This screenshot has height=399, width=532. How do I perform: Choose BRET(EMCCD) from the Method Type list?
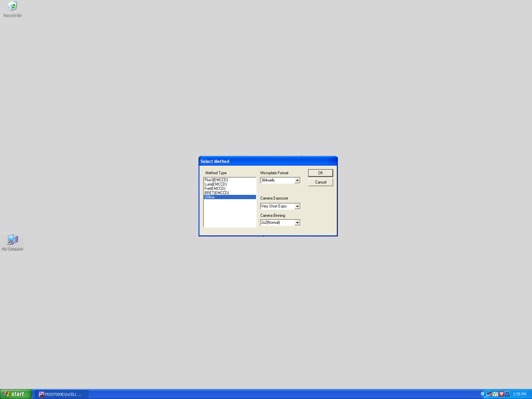click(x=230, y=193)
